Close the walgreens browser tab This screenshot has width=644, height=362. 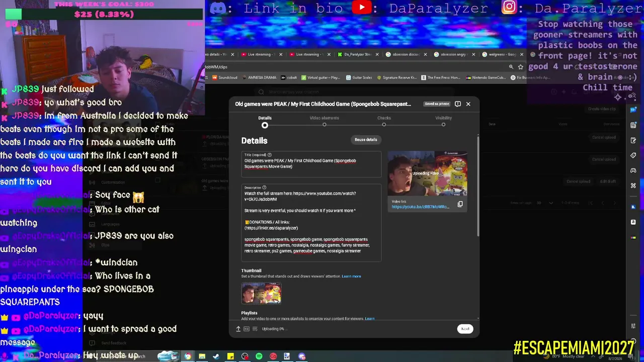[x=522, y=54]
